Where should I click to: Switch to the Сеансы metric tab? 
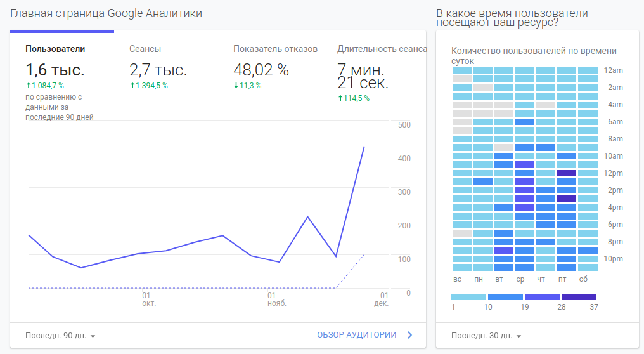pyautogui.click(x=145, y=49)
